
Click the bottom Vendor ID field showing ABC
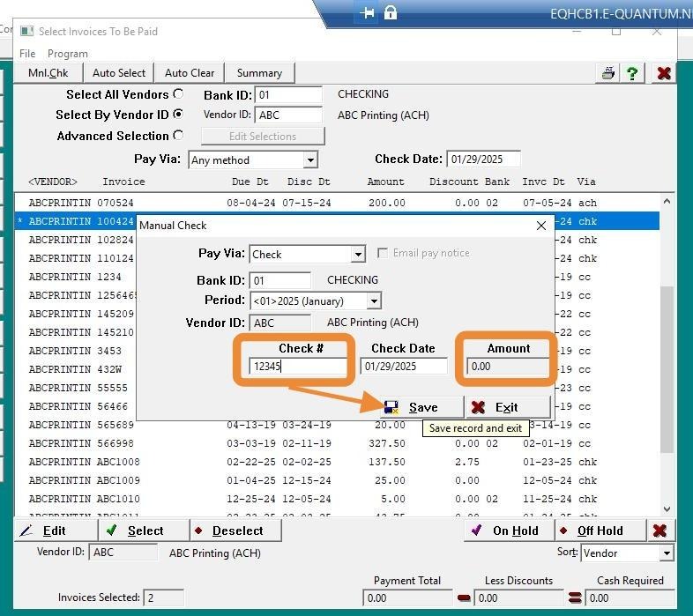click(x=123, y=553)
